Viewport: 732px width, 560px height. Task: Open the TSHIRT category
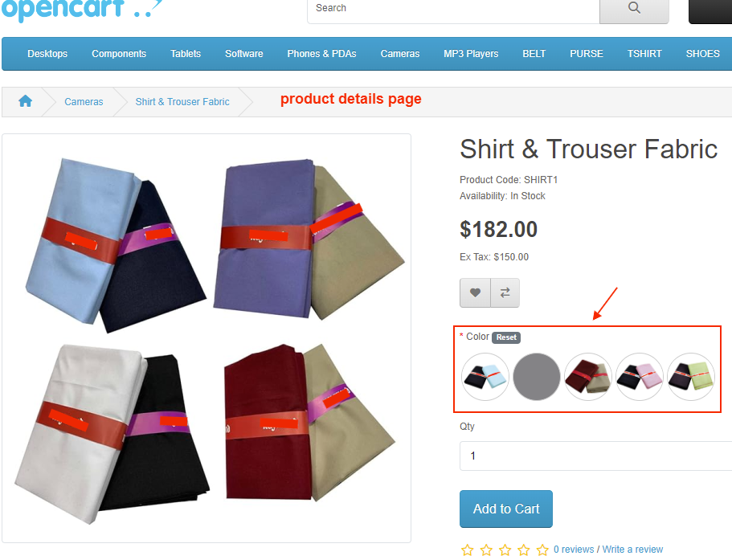click(644, 54)
